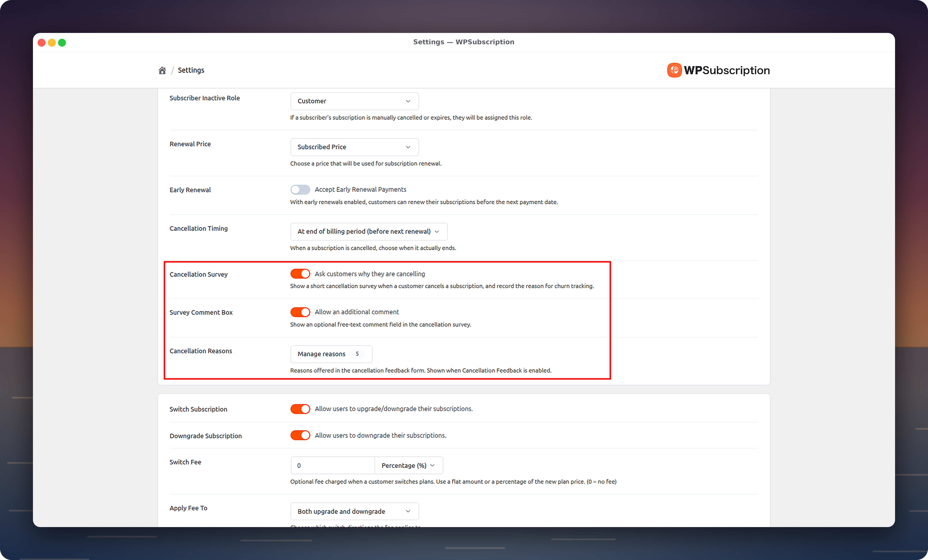Click the yellow minimize window button
The image size is (928, 560).
(52, 42)
